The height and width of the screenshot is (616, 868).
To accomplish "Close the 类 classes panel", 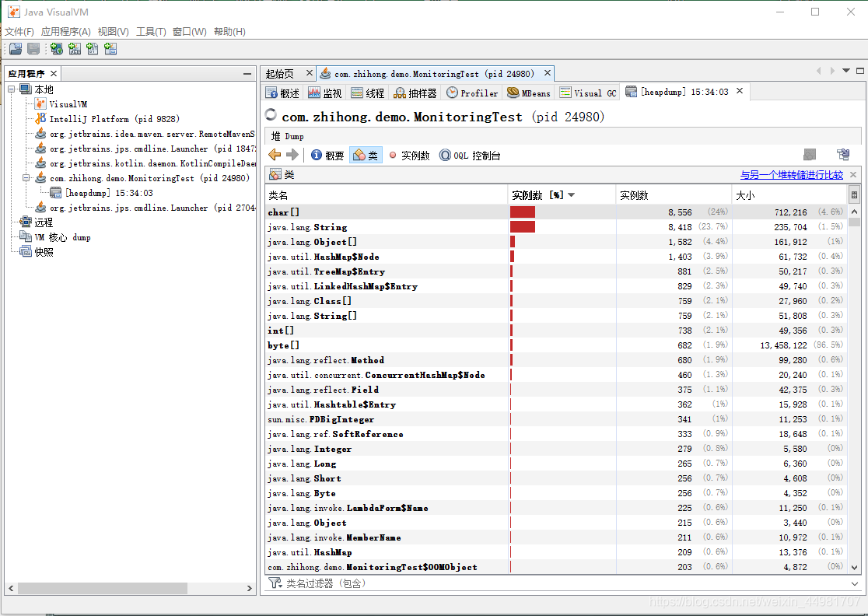I will pyautogui.click(x=853, y=175).
